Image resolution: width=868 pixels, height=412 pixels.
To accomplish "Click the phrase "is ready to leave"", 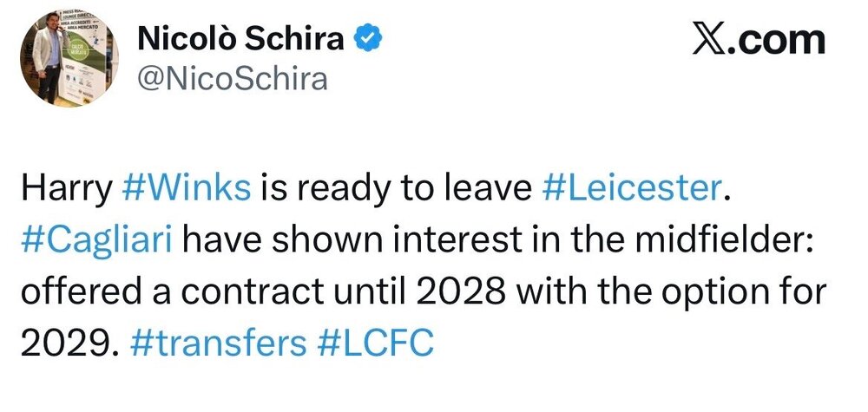I will coord(395,190).
